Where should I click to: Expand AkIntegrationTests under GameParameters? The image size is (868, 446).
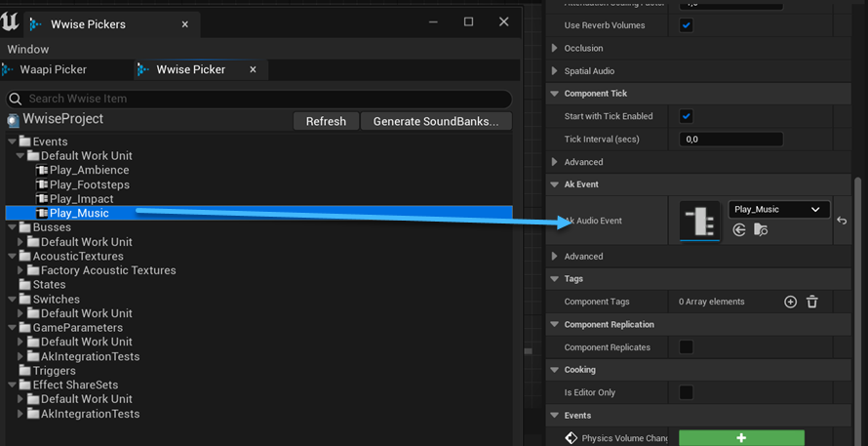(20, 356)
